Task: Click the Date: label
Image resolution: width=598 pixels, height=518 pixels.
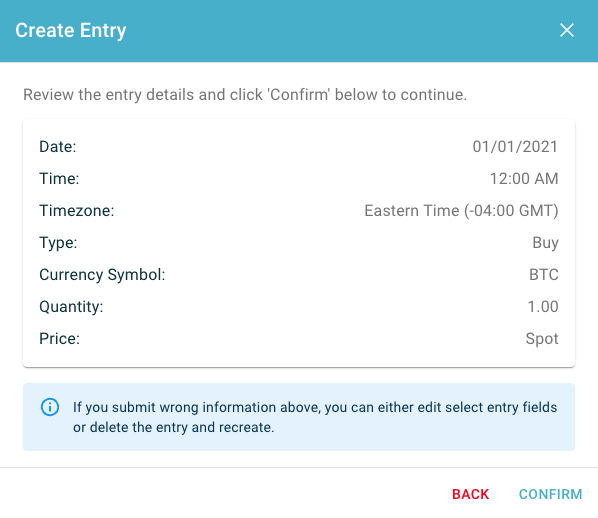Action: tap(58, 146)
